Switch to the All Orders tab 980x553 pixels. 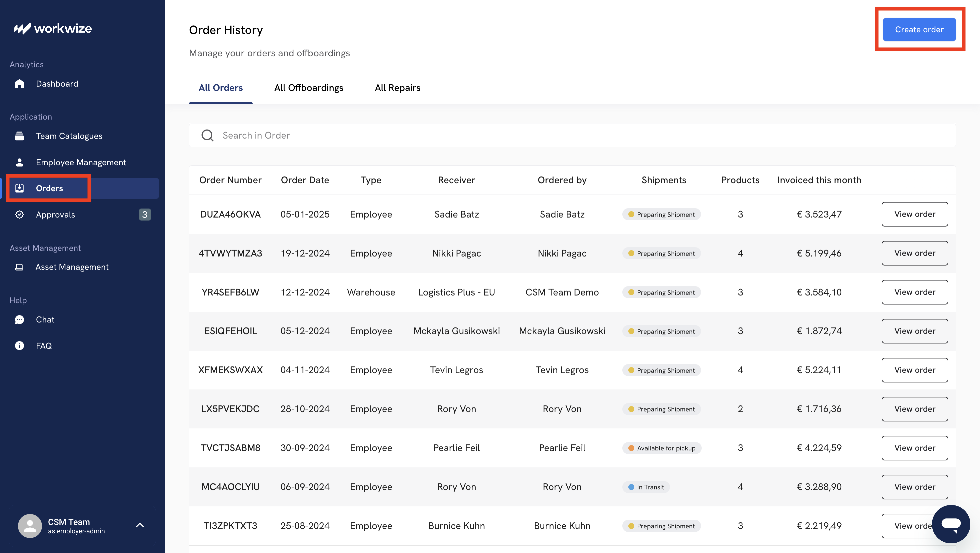click(x=221, y=88)
